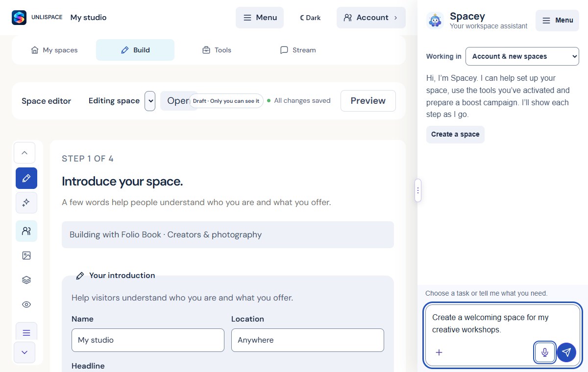Image resolution: width=588 pixels, height=372 pixels.
Task: Click the Spacey robot avatar
Action: (x=435, y=21)
